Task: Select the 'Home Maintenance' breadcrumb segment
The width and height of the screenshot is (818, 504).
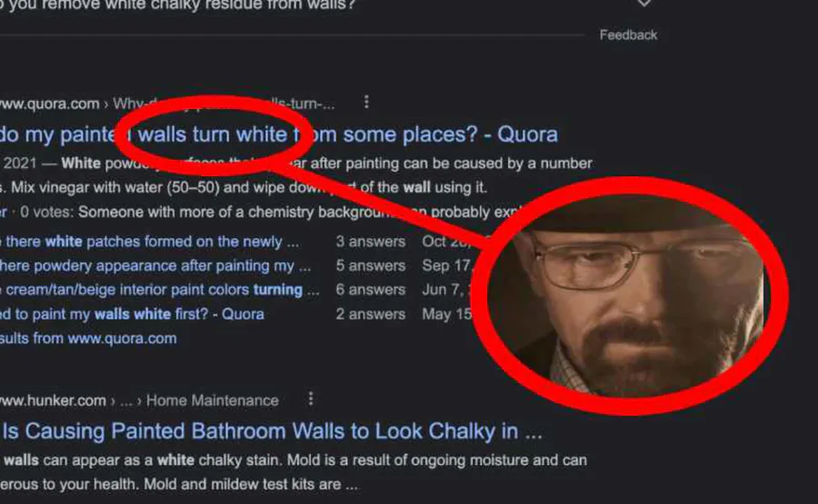Action: coord(213,400)
